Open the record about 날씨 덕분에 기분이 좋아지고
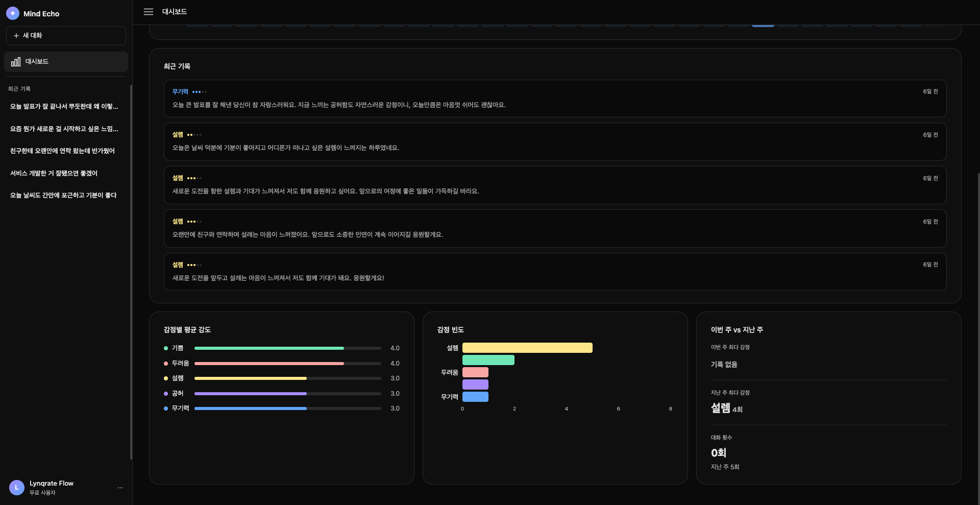Screen dimensions: 980x505 [555, 142]
